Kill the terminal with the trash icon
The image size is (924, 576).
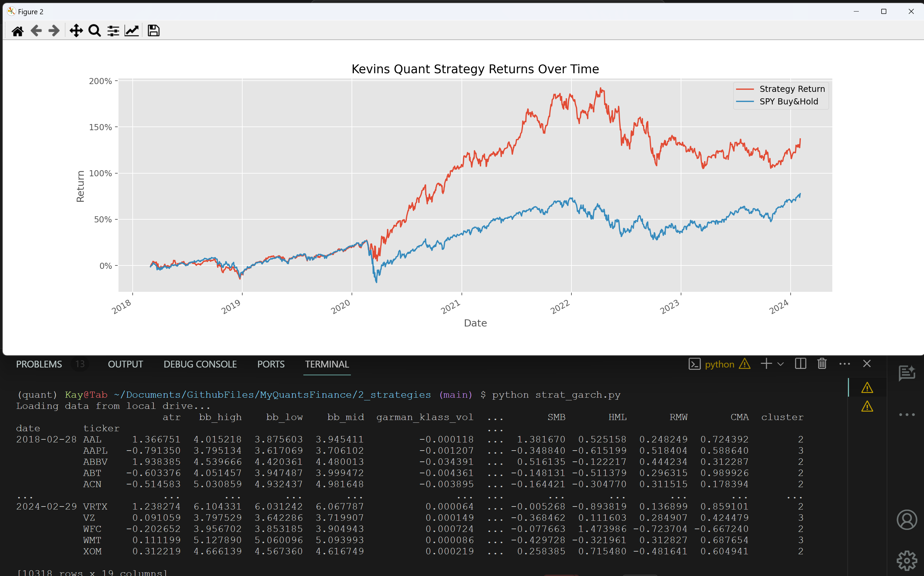[x=822, y=364]
